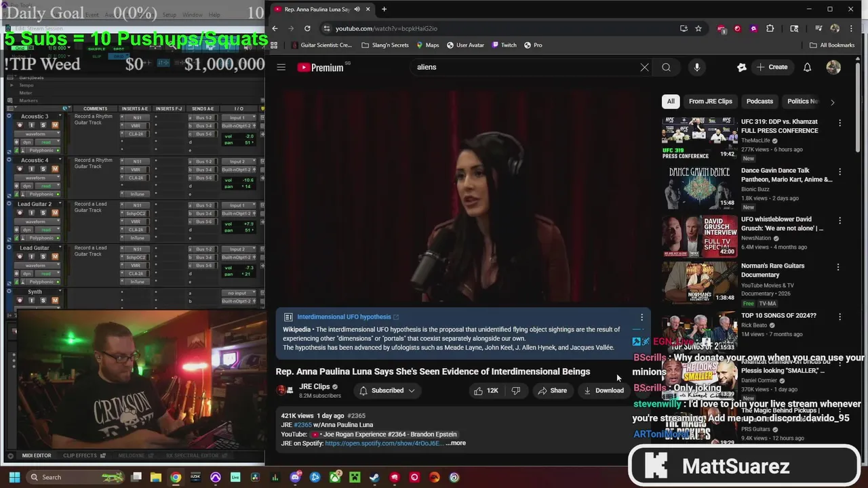Like the video with 12K thumbs up
The image size is (868, 488).
(x=486, y=390)
